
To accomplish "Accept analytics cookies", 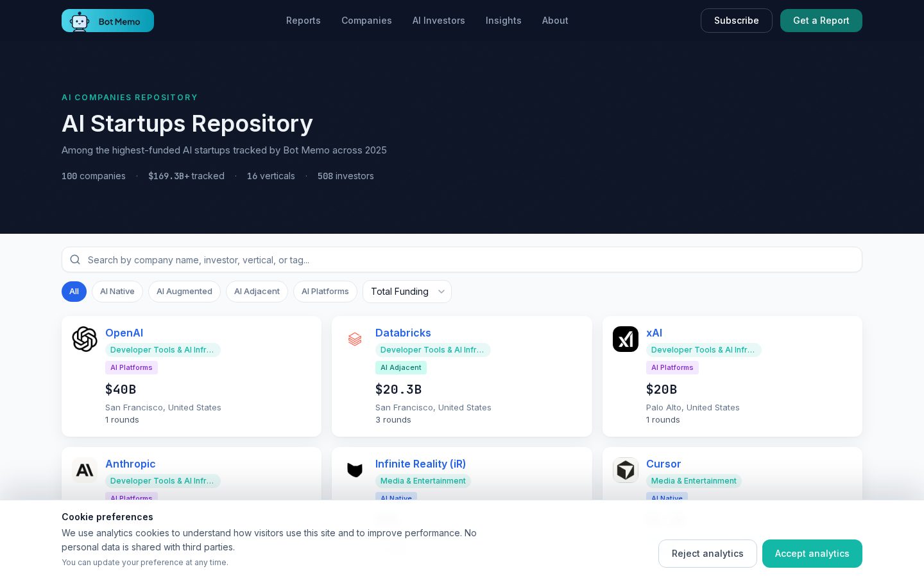I will point(812,554).
